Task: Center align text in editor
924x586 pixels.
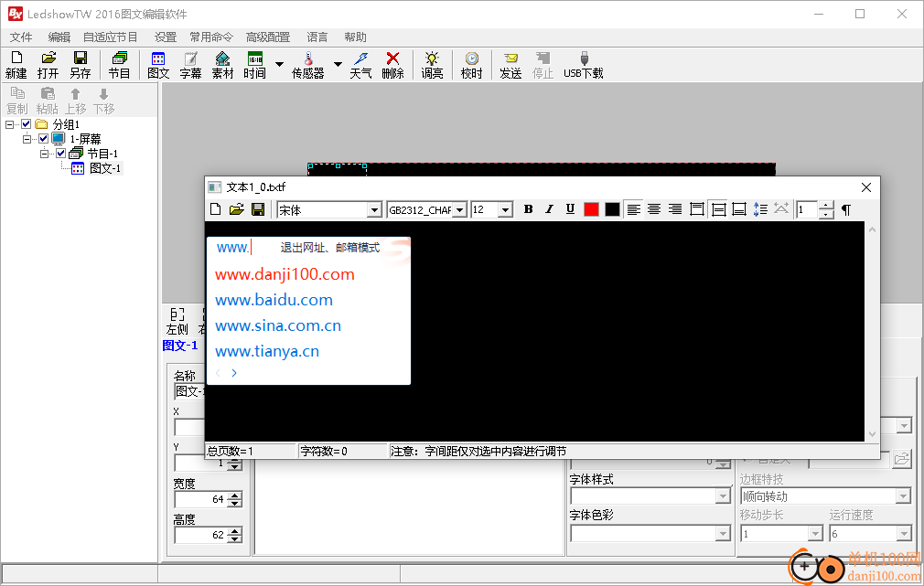Action: click(654, 209)
